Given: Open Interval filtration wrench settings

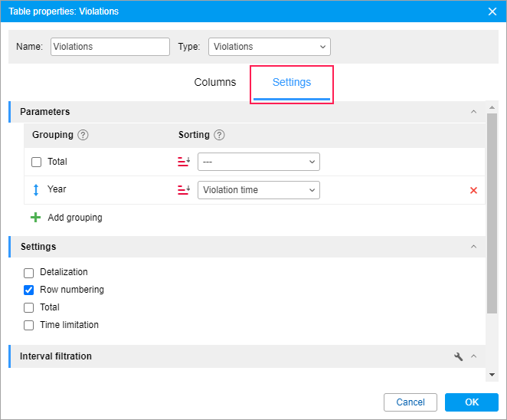Looking at the screenshot, I should click(x=459, y=356).
